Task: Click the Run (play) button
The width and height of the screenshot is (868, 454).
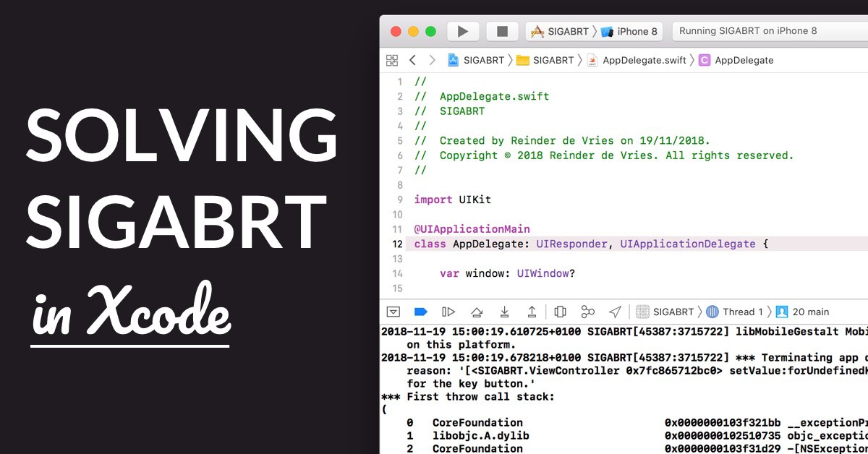Action: (x=464, y=31)
